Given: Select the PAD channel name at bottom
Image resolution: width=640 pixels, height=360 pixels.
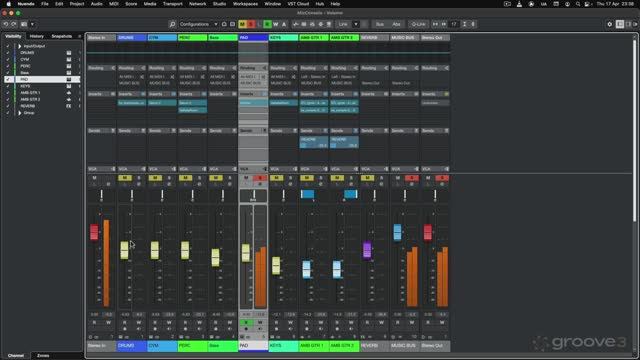Looking at the screenshot, I should 253,346.
